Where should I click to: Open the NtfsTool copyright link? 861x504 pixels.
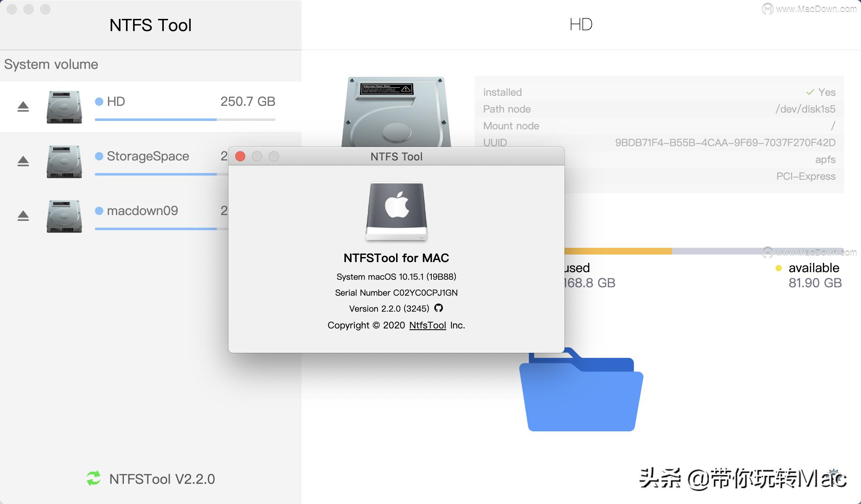428,325
